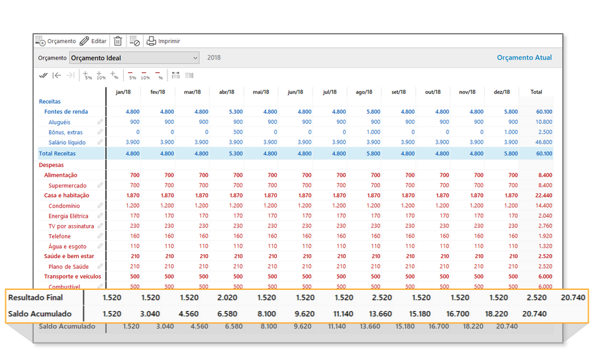Select the Telefone row label
This screenshot has height=364, width=596.
60,236
